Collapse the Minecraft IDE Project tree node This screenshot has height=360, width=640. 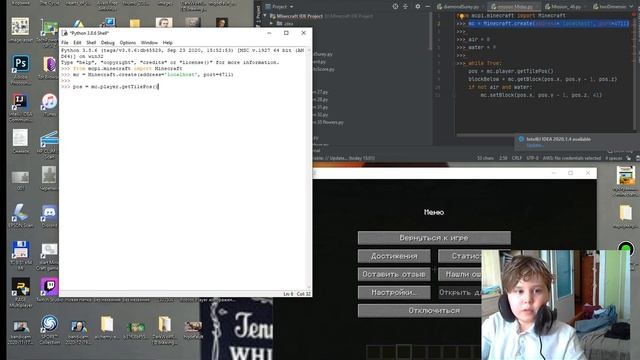pyautogui.click(x=265, y=16)
